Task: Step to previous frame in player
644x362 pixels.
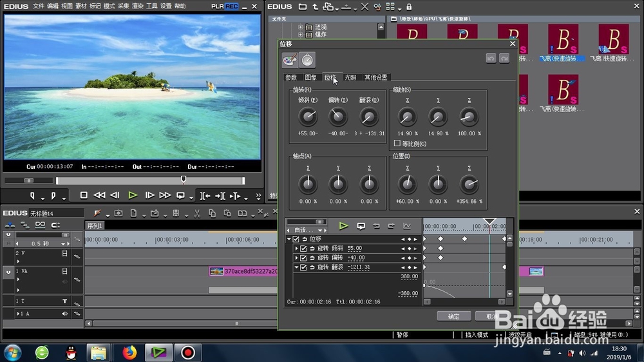Action: (x=115, y=196)
